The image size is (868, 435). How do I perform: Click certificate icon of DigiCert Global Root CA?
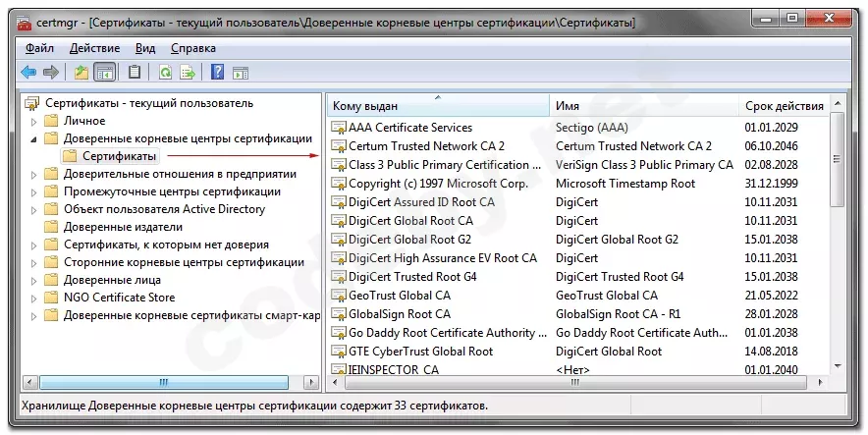click(338, 221)
